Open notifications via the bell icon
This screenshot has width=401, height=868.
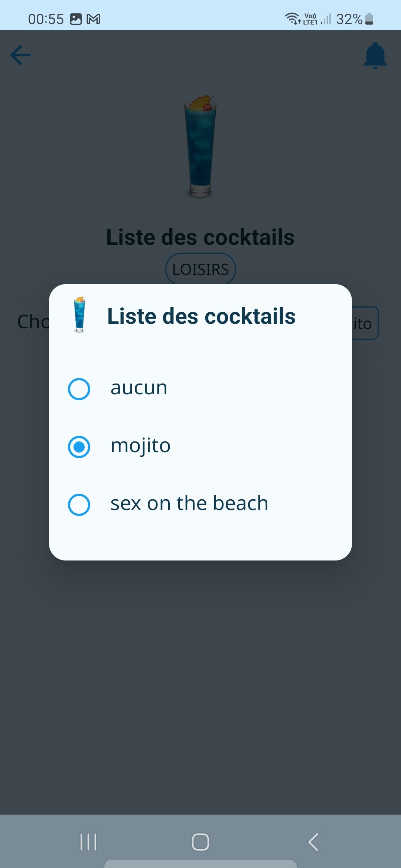375,56
